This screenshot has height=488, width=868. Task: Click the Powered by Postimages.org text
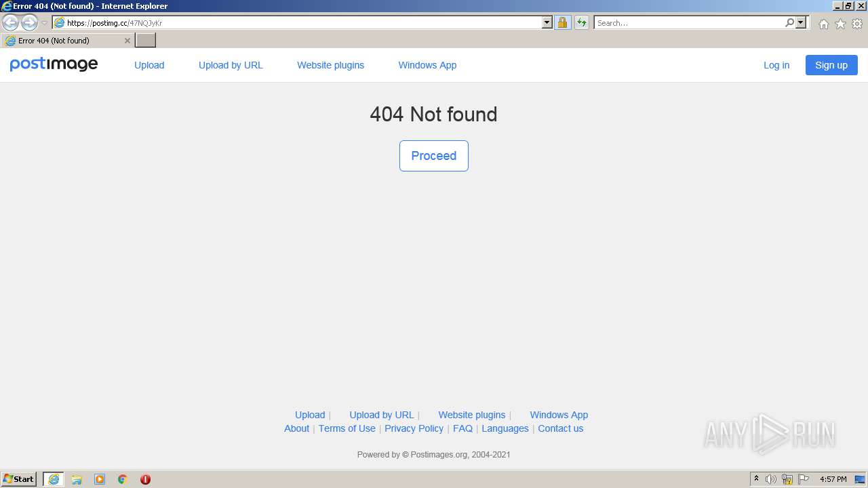point(434,455)
